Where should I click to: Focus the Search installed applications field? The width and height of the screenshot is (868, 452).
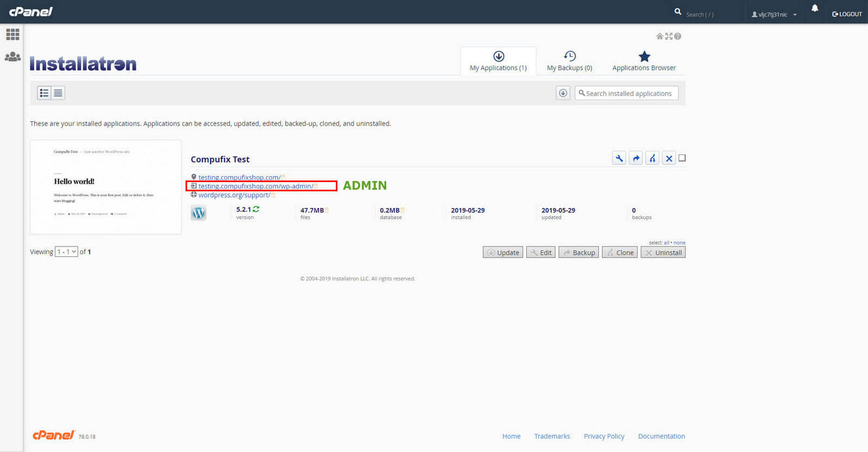627,93
